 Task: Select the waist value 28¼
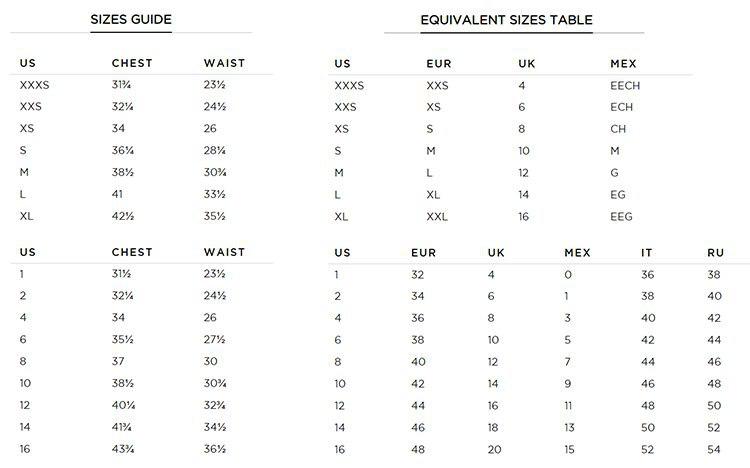[x=215, y=151]
